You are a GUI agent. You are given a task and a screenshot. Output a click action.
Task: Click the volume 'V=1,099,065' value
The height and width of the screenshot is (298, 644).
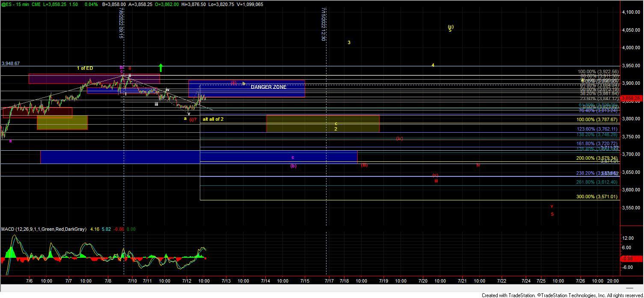(x=249, y=4)
